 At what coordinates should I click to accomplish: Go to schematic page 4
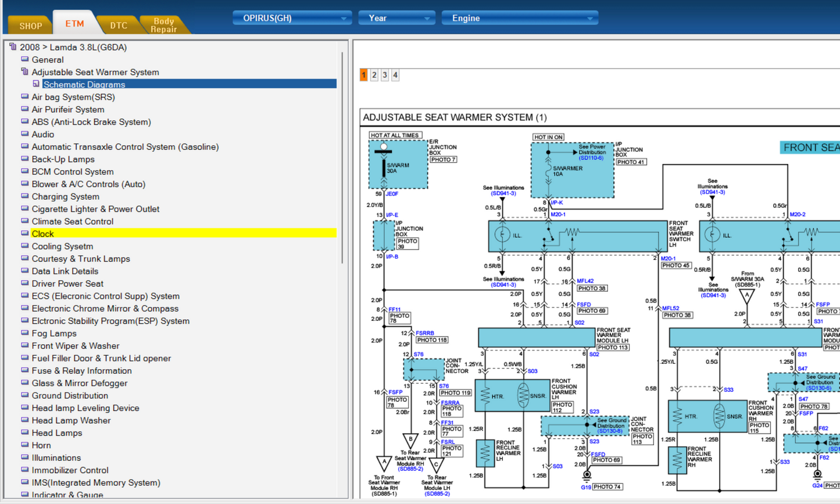pyautogui.click(x=395, y=75)
